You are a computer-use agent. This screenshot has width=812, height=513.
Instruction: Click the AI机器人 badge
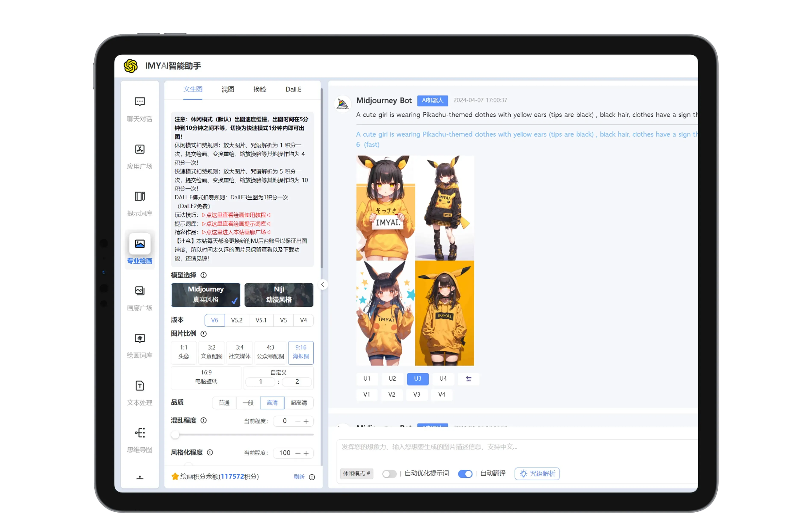tap(433, 100)
